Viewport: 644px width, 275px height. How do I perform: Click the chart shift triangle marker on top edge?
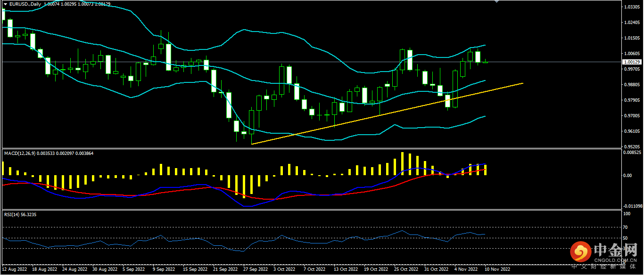click(x=496, y=2)
